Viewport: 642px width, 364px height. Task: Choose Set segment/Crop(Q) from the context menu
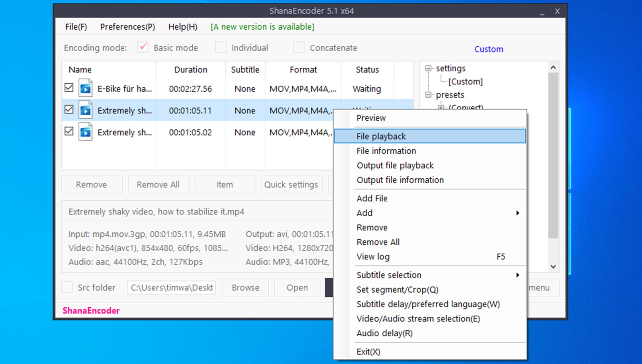tap(397, 290)
